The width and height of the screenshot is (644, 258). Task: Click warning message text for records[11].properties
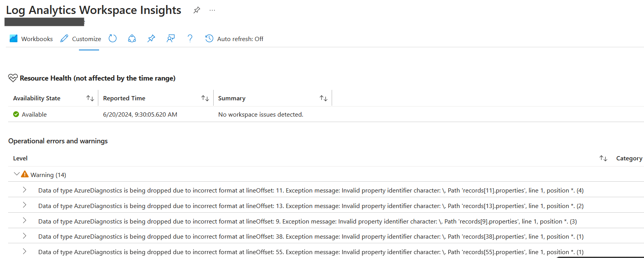click(311, 191)
